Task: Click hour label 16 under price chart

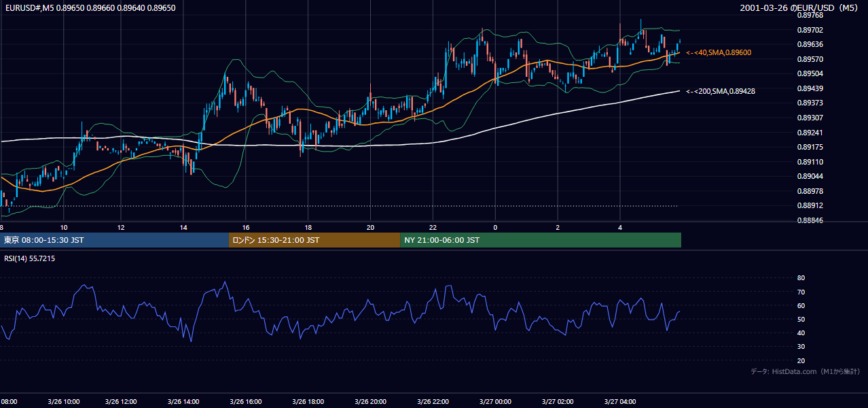Action: point(246,227)
